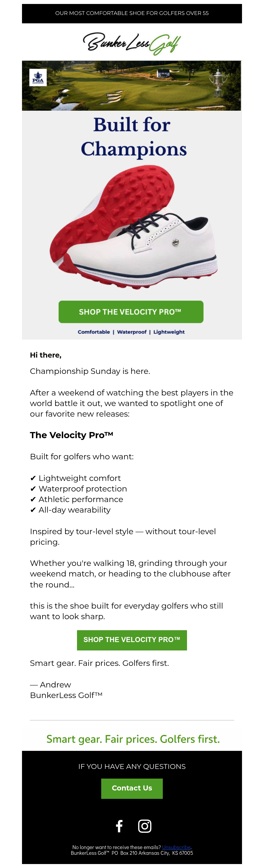Click the Lightweight feature label
The width and height of the screenshot is (264, 868).
click(169, 332)
